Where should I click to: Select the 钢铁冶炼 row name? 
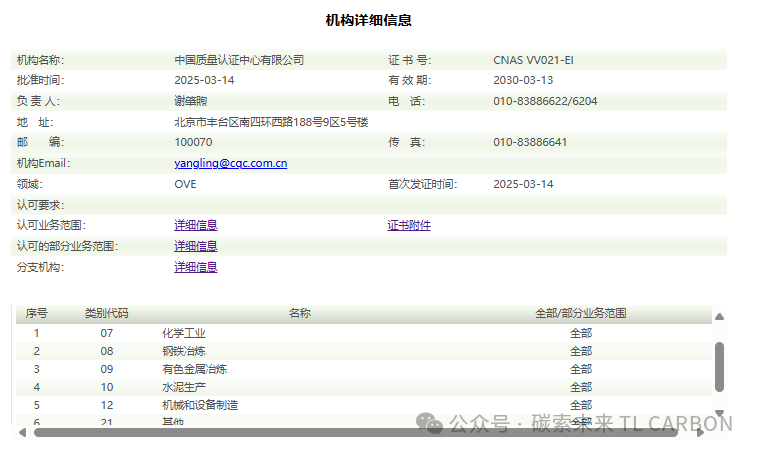coord(184,351)
